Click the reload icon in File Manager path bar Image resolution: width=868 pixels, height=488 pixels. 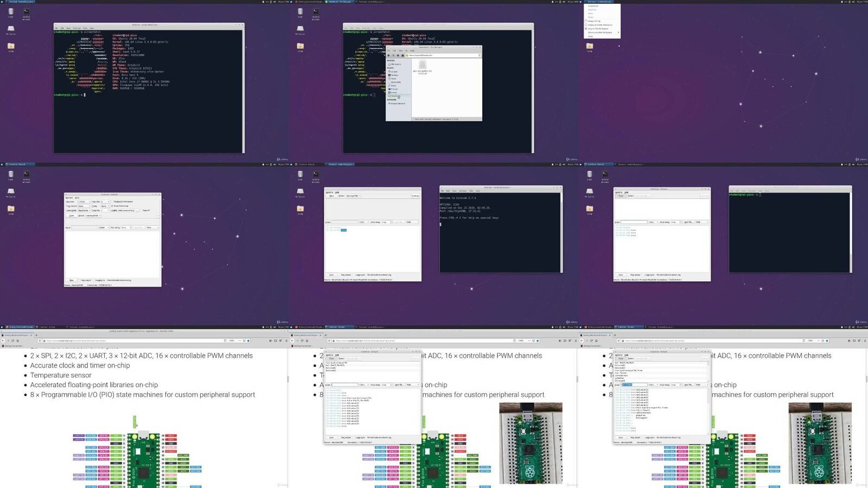(479, 55)
